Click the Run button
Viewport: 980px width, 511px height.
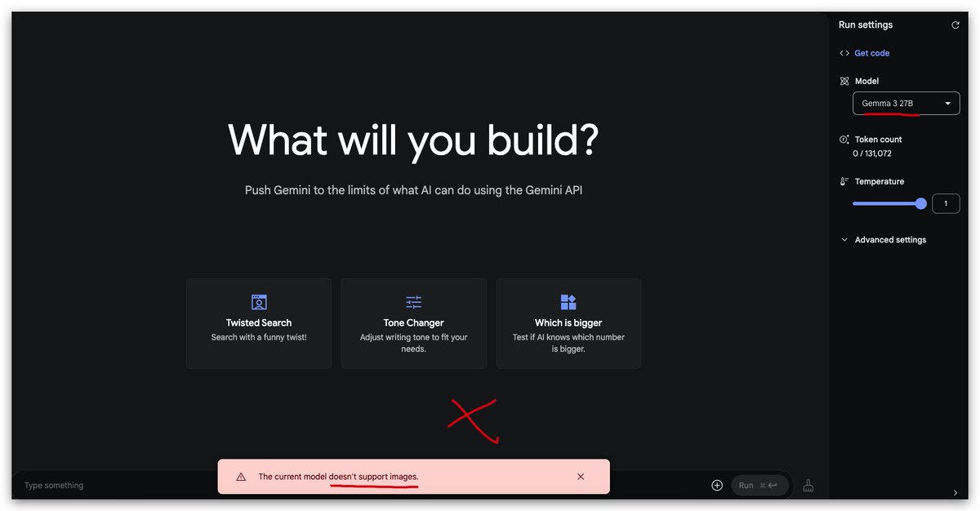click(760, 485)
